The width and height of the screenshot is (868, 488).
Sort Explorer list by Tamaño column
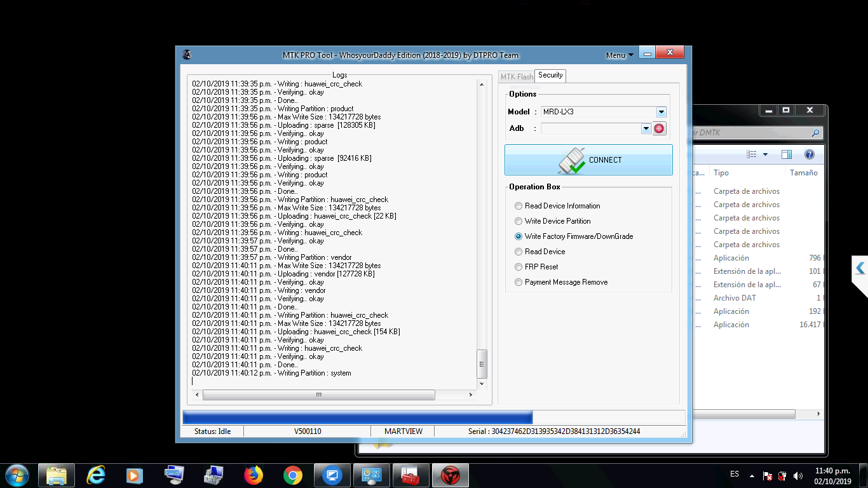coord(804,173)
